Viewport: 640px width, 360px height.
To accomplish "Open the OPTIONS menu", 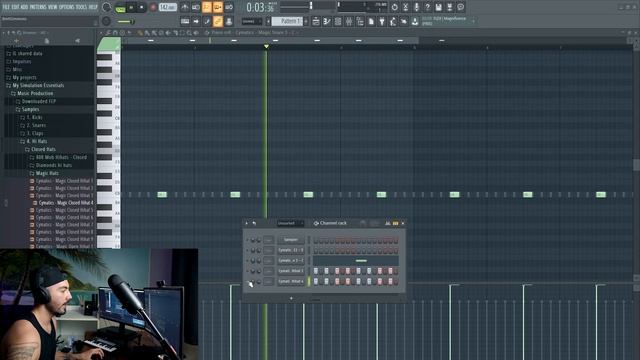I will [x=67, y=7].
